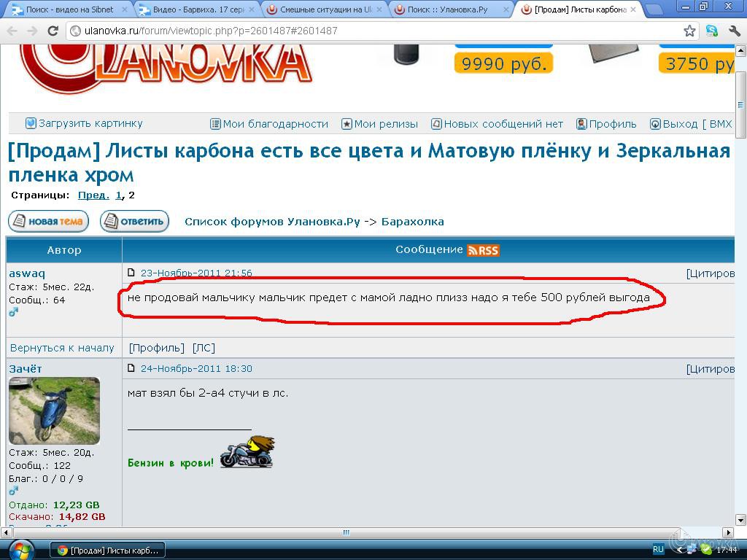Click the новая тема button
The width and height of the screenshot is (747, 560).
pos(49,222)
